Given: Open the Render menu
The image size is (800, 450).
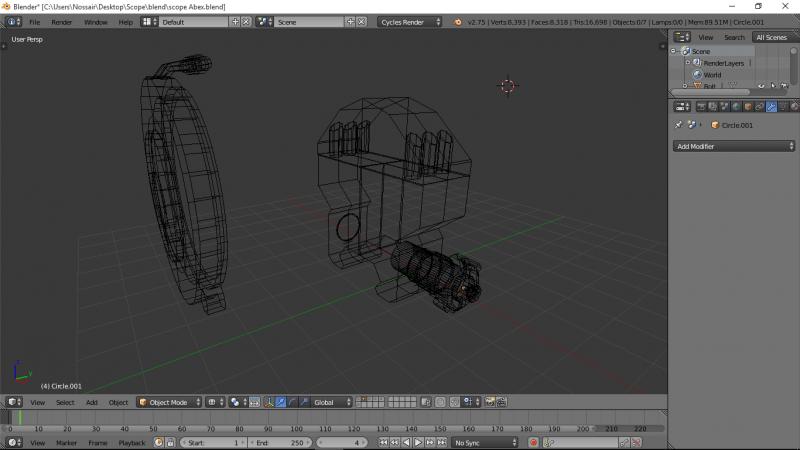Looking at the screenshot, I should coord(61,22).
